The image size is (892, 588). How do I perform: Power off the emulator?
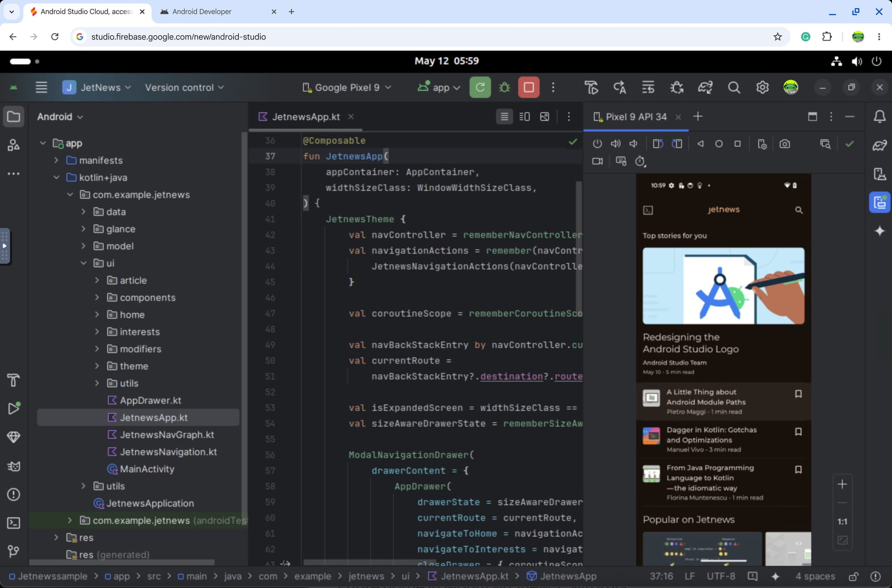tap(597, 144)
